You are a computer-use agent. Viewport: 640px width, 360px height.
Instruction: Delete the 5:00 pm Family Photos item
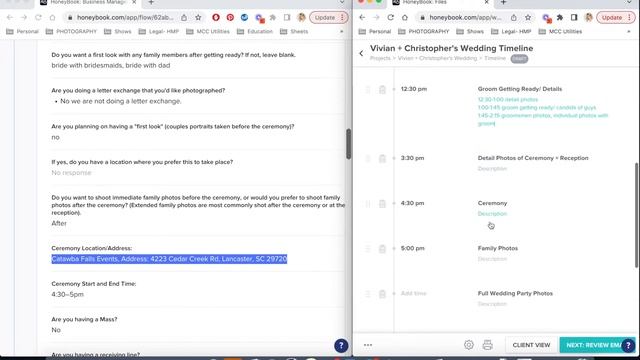[x=382, y=249]
